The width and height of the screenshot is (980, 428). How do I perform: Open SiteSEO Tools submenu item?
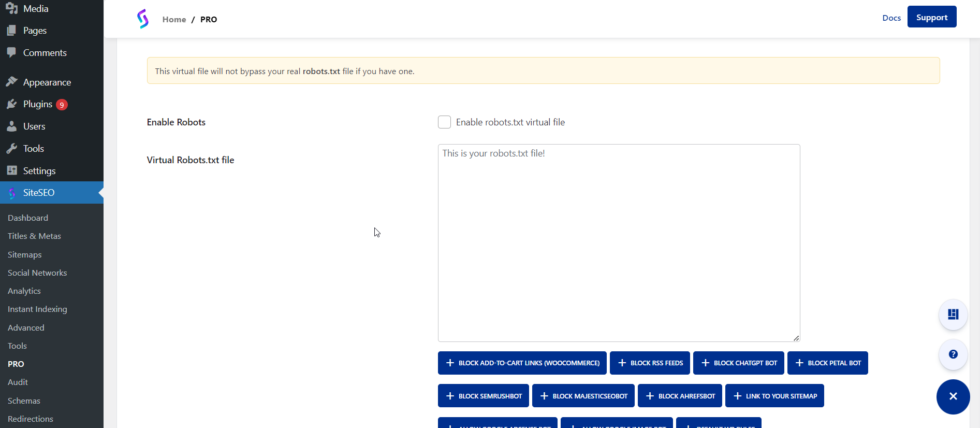pyautogui.click(x=17, y=346)
